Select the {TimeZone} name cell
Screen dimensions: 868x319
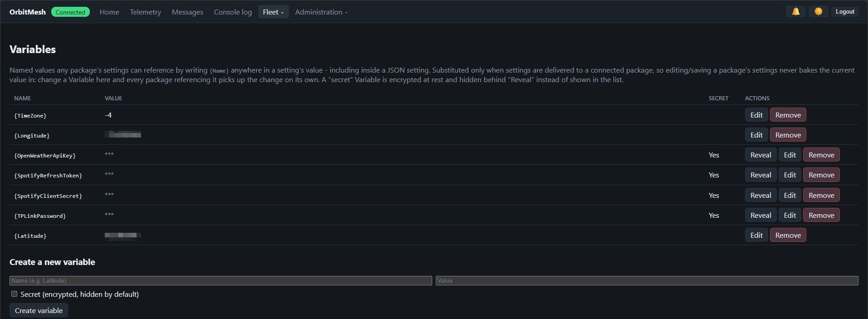click(x=30, y=116)
